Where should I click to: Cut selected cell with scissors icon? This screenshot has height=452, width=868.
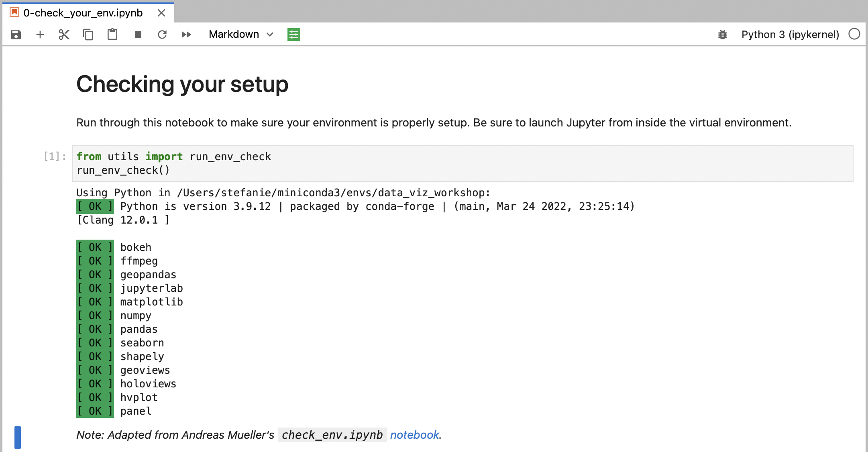pyautogui.click(x=64, y=35)
